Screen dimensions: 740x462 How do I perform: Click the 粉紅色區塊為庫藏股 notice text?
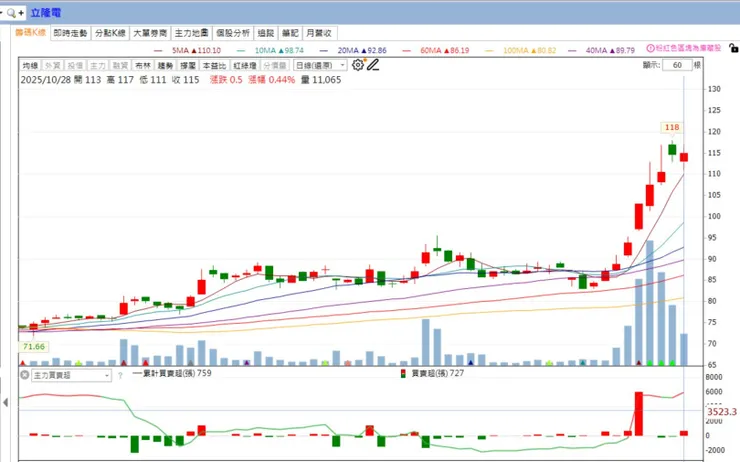pos(688,48)
